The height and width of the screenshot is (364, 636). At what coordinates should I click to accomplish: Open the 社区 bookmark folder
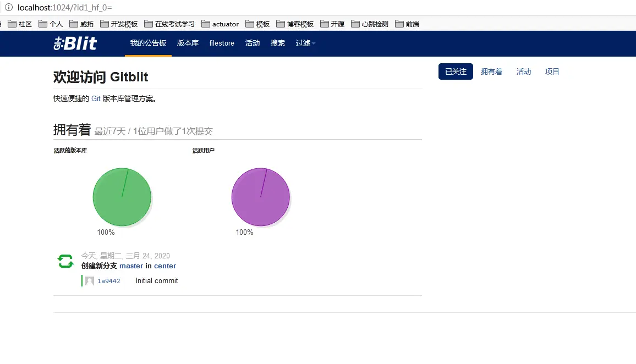point(19,24)
